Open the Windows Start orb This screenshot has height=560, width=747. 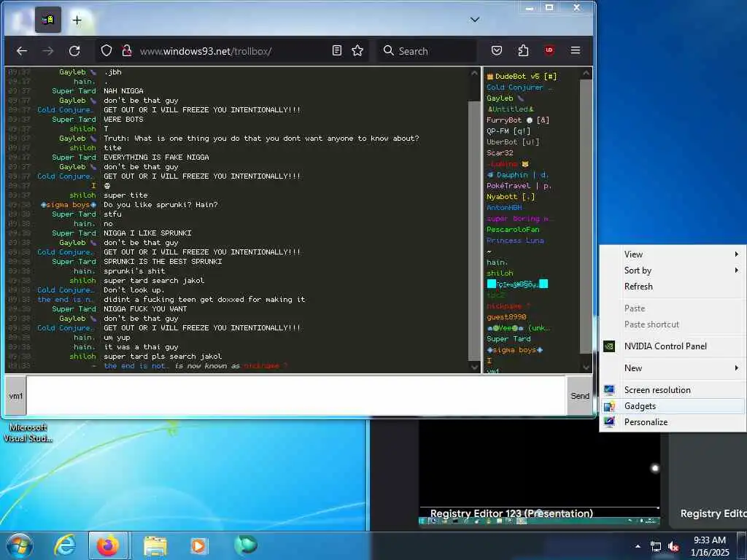click(19, 545)
